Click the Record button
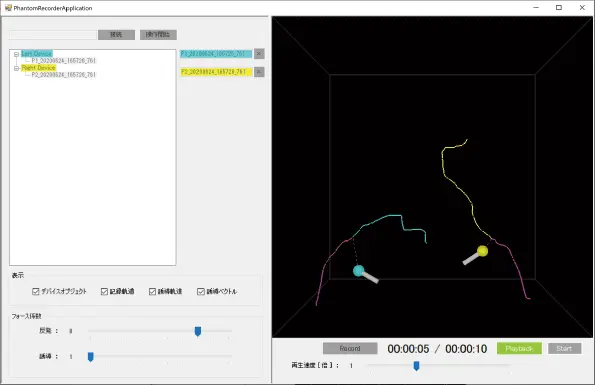This screenshot has height=385, width=595. [x=350, y=348]
